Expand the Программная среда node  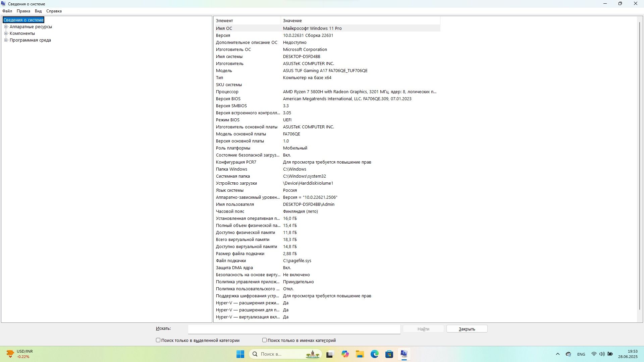[x=6, y=40]
